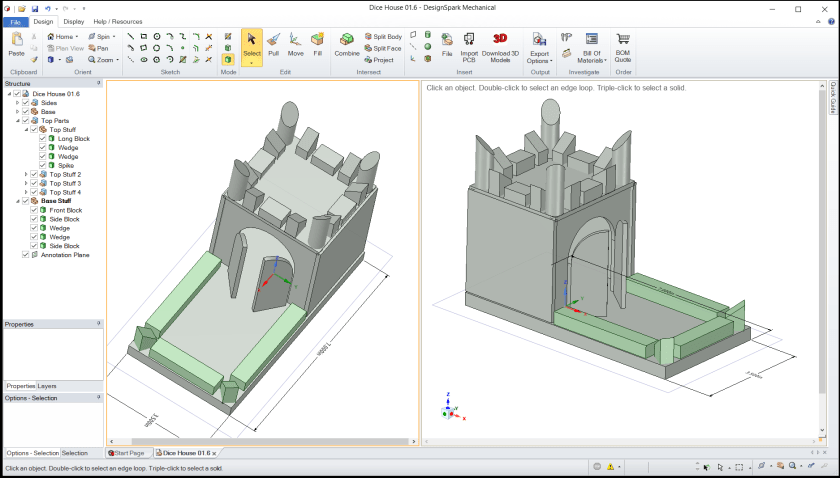Viewport: 840px width, 478px height.
Task: Activate the Move tool
Action: pos(296,44)
